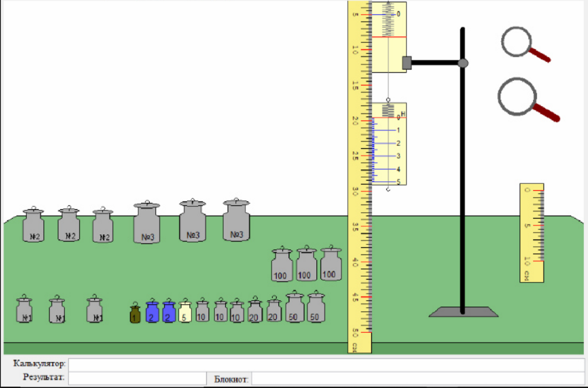The height and width of the screenshot is (388, 588).
Task: Click the left blue 2-gram weight
Action: (x=152, y=311)
